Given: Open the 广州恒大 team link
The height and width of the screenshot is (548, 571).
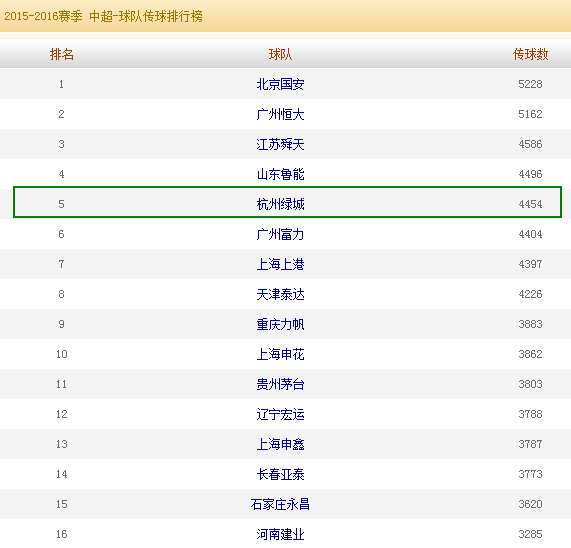Looking at the screenshot, I should (280, 114).
